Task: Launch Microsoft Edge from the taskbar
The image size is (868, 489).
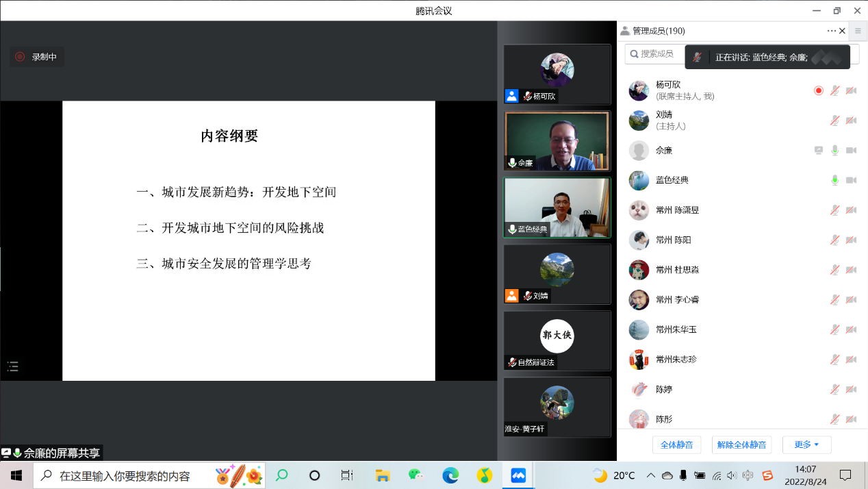Action: click(450, 475)
